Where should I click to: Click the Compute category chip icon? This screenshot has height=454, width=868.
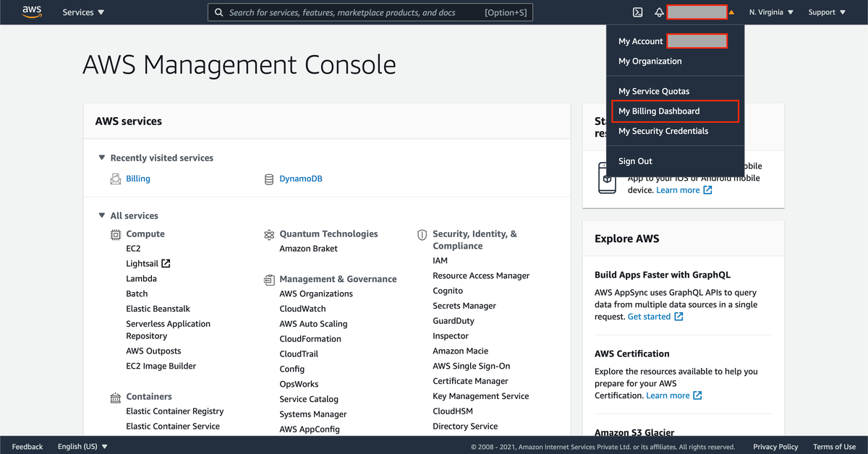coord(116,234)
